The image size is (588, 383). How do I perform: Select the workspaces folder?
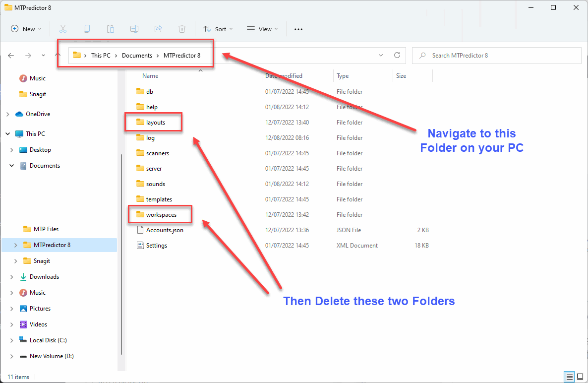coord(161,215)
